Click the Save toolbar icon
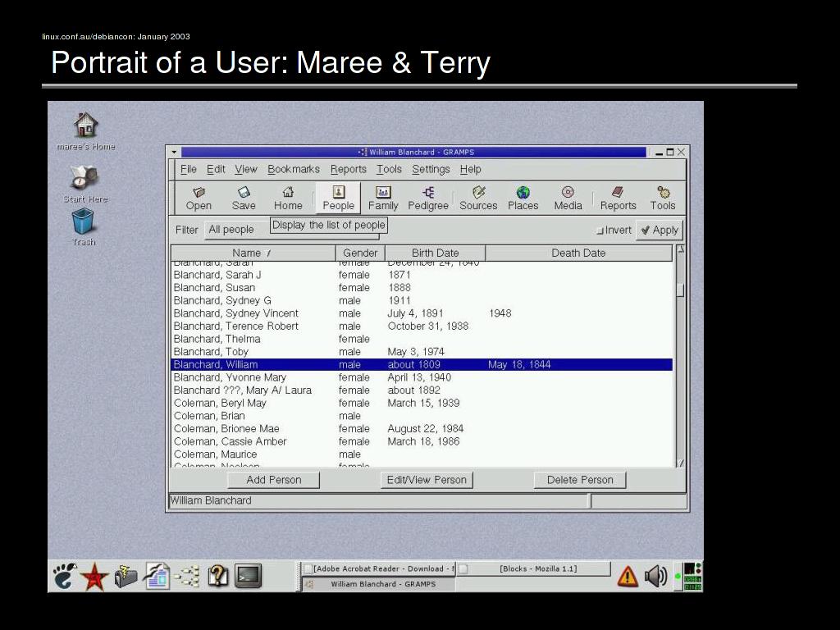 pos(244,198)
